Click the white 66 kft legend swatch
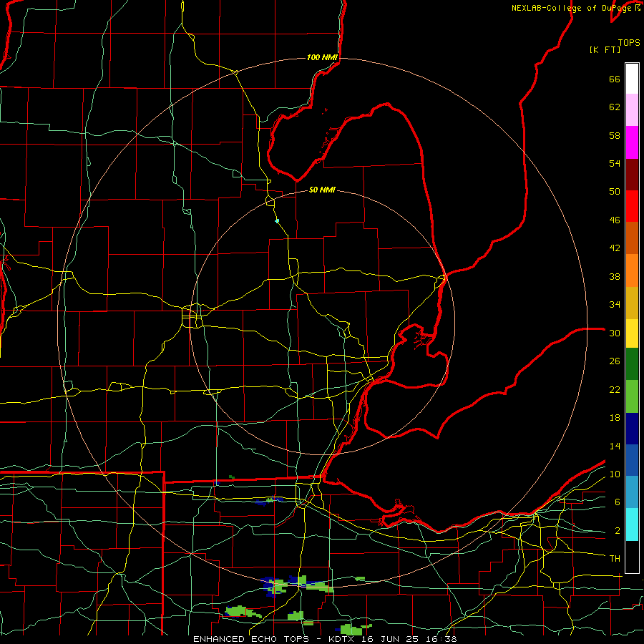The width and height of the screenshot is (644, 644). [x=632, y=79]
